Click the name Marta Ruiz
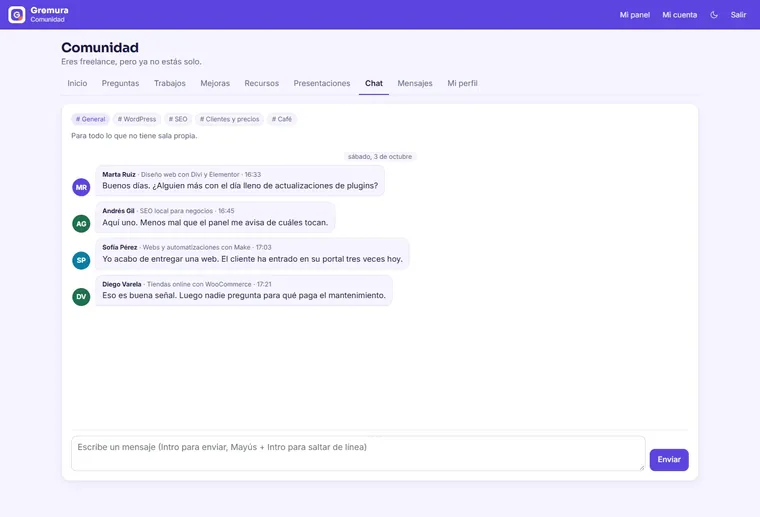This screenshot has height=517, width=760. 119,174
